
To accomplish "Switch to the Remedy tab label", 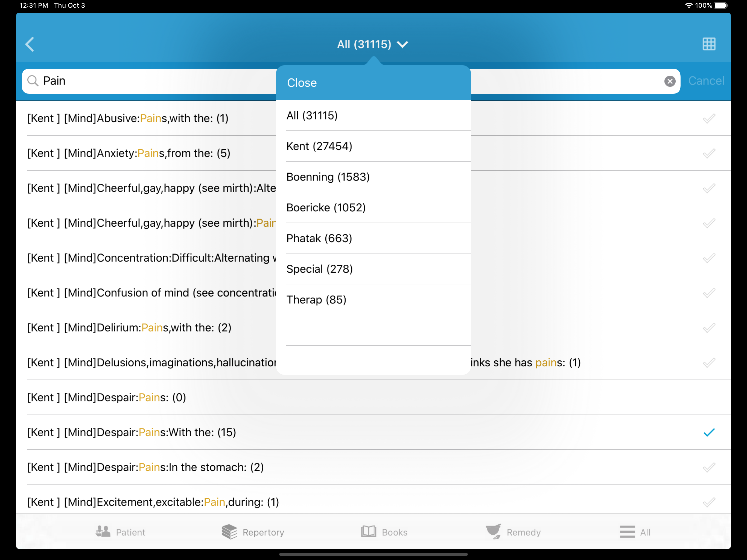I will tap(523, 532).
